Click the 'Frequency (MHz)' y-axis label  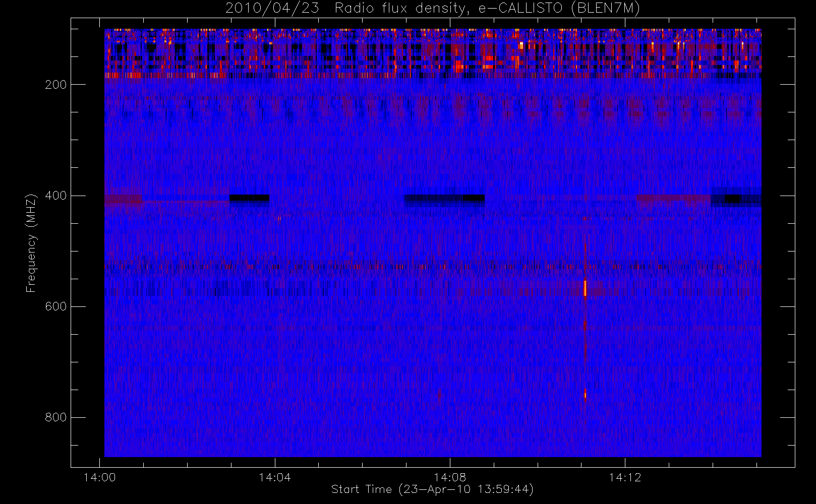pyautogui.click(x=31, y=243)
